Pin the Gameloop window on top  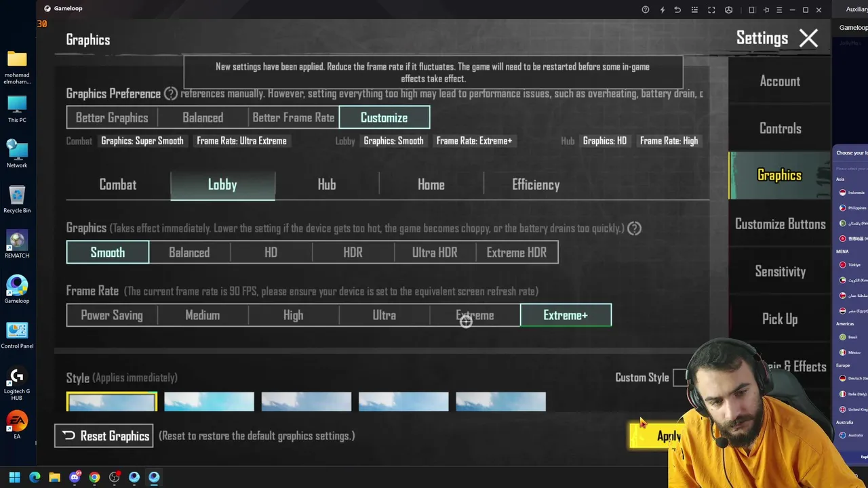coord(766,9)
